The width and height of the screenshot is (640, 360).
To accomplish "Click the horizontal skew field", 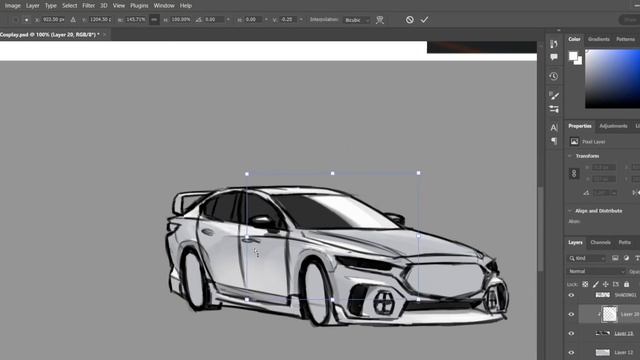I will (x=253, y=20).
